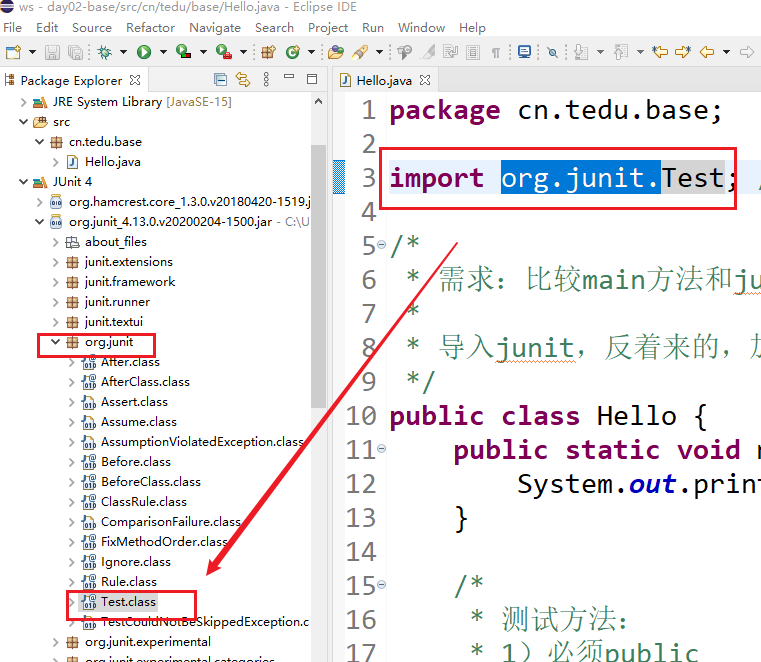Click the Open Type folder icon

[336, 52]
